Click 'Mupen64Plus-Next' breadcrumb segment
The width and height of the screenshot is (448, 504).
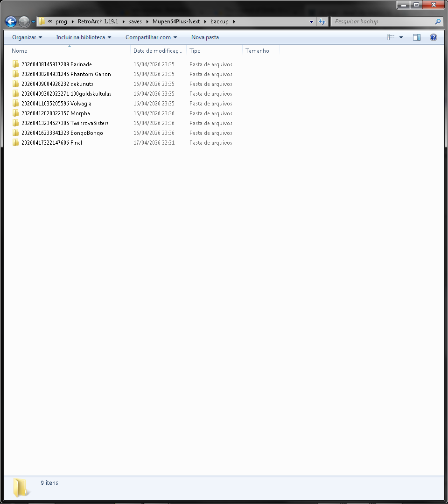pyautogui.click(x=176, y=21)
